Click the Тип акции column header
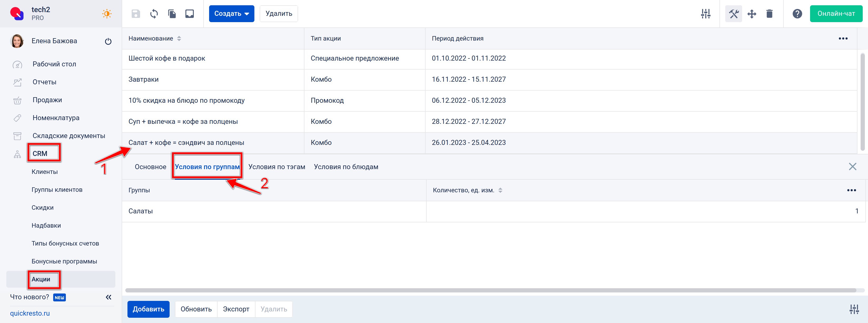Image resolution: width=868 pixels, height=323 pixels. click(x=364, y=38)
